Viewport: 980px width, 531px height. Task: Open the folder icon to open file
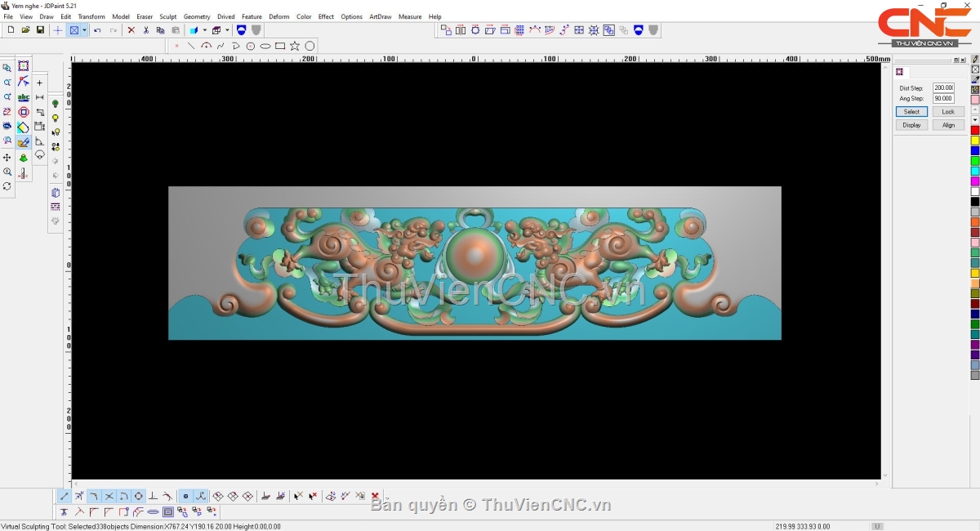(25, 30)
